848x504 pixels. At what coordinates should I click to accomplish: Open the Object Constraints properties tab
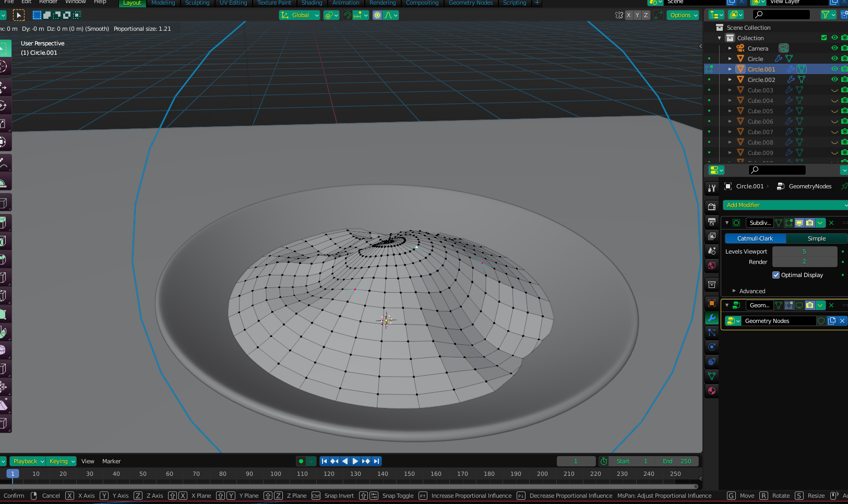pyautogui.click(x=712, y=362)
